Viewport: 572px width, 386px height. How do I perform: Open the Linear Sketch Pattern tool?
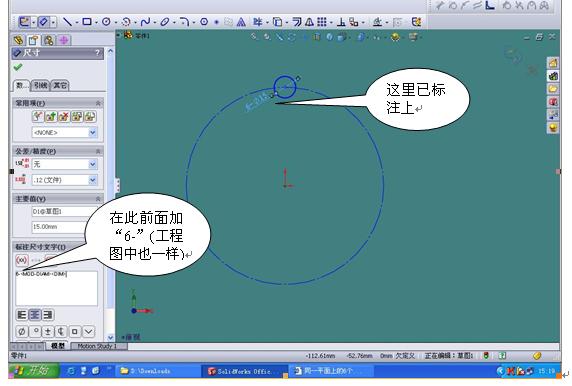point(322,22)
